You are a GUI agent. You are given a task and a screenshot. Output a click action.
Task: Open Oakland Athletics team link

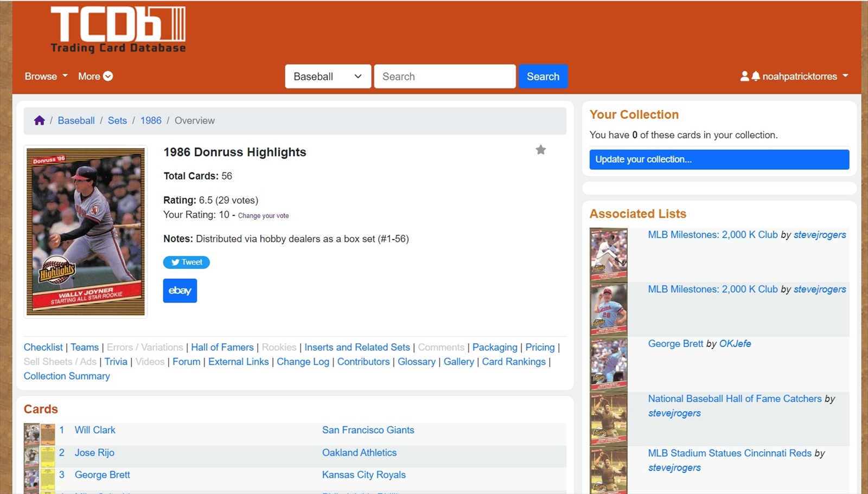(359, 453)
